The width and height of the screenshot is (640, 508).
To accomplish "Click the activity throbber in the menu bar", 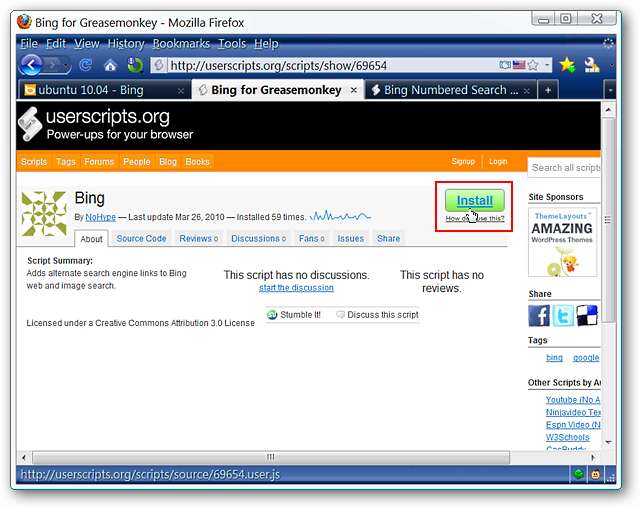I will (x=608, y=43).
